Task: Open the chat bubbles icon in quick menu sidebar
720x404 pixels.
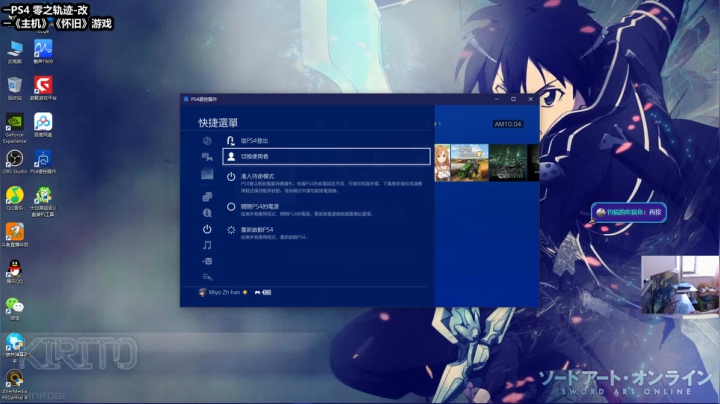Action: coord(207,157)
